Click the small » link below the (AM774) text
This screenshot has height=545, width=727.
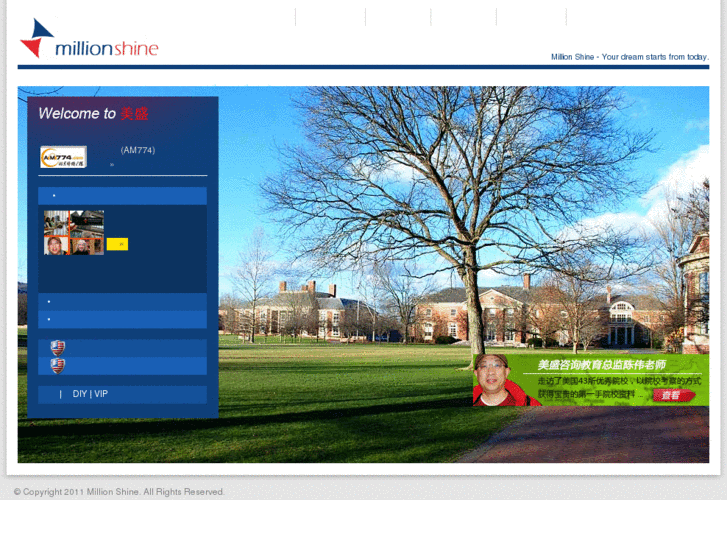pyautogui.click(x=112, y=165)
